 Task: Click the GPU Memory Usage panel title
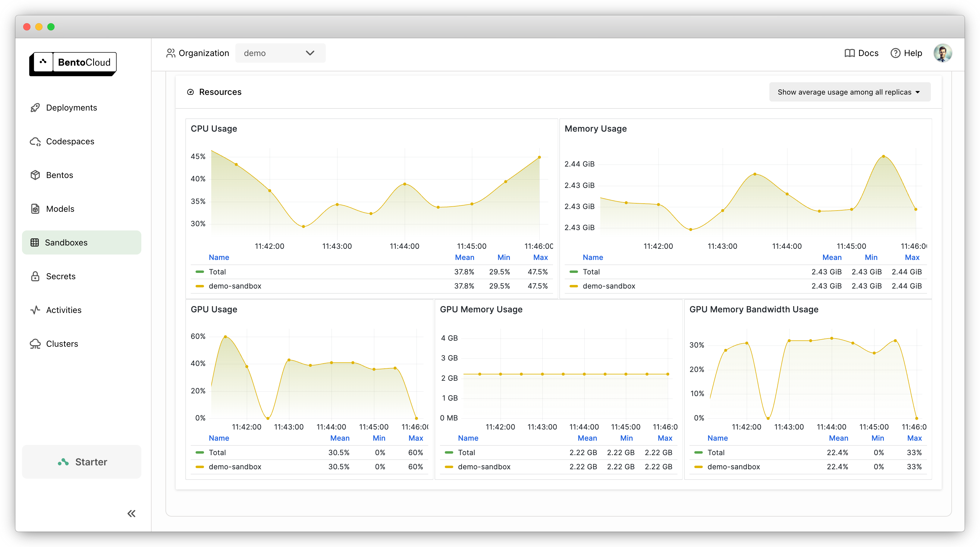point(481,309)
